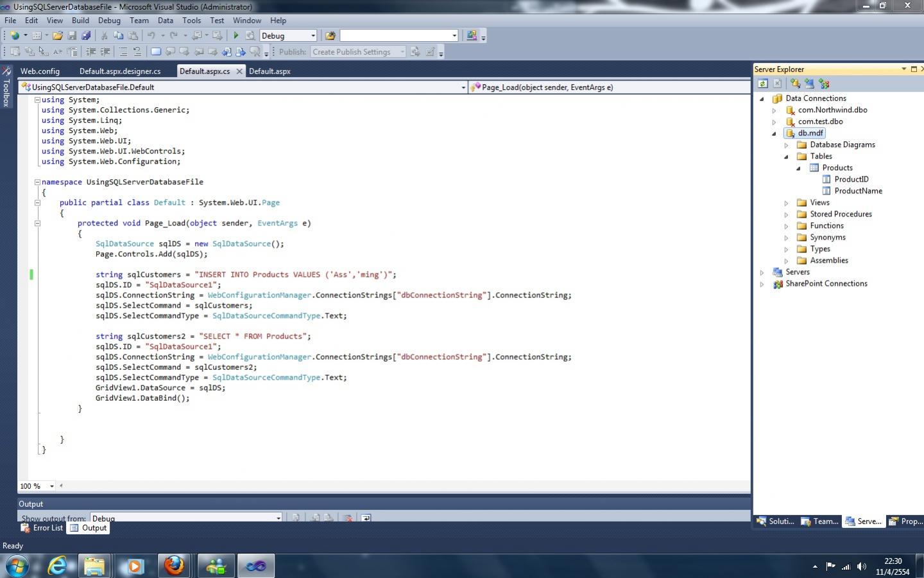The image size is (924, 578).
Task: Click the Windows Start orb
Action: 18,566
